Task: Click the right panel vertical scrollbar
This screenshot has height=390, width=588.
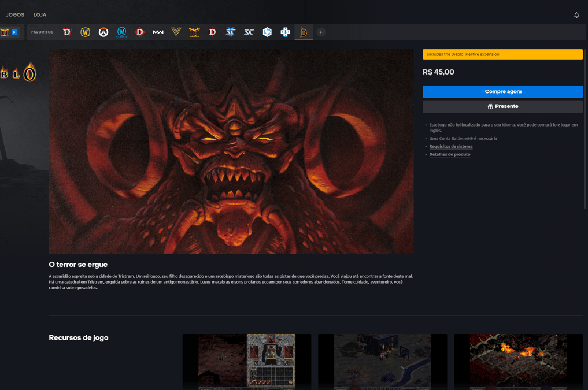Action: [x=585, y=129]
